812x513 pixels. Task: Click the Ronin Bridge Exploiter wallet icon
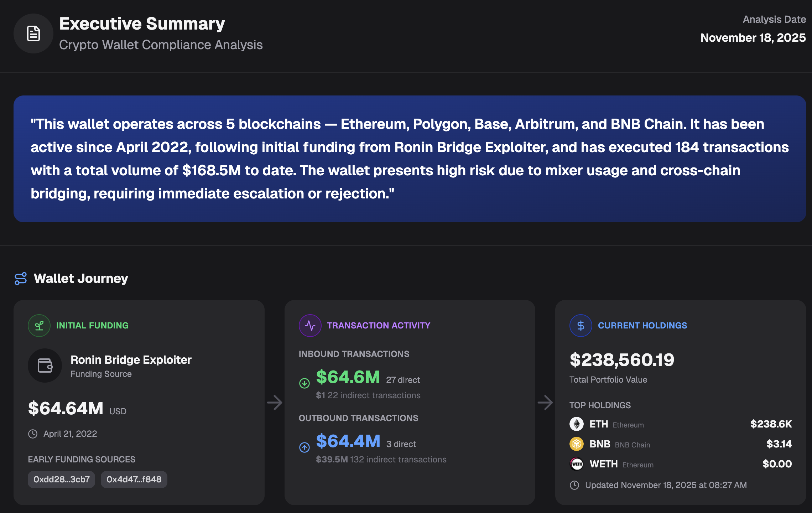(x=45, y=366)
